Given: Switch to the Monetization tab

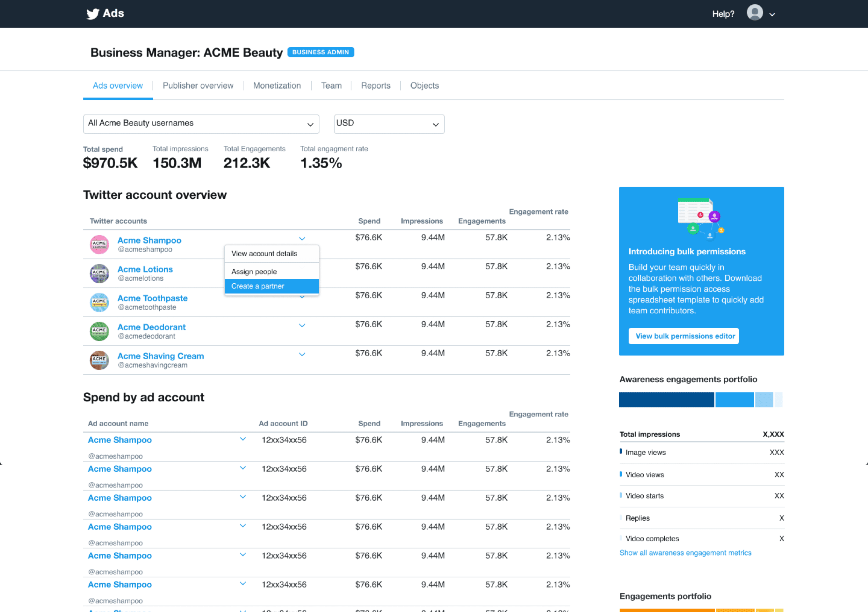Looking at the screenshot, I should (277, 85).
